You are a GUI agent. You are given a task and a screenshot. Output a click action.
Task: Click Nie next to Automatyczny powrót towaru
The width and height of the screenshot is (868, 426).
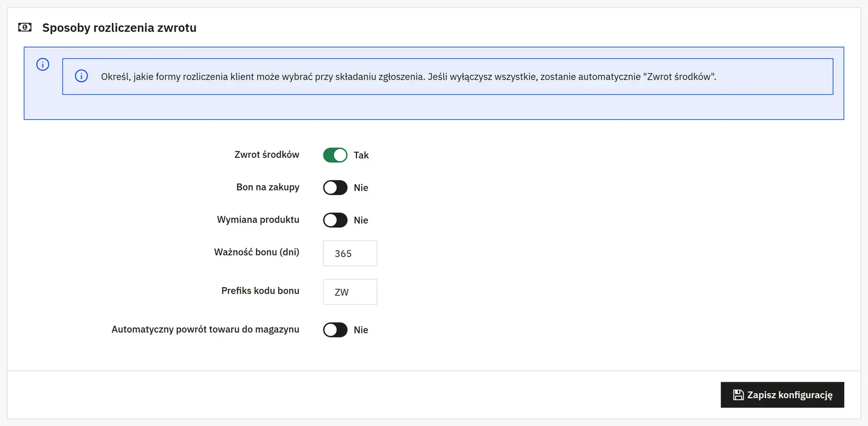point(361,330)
